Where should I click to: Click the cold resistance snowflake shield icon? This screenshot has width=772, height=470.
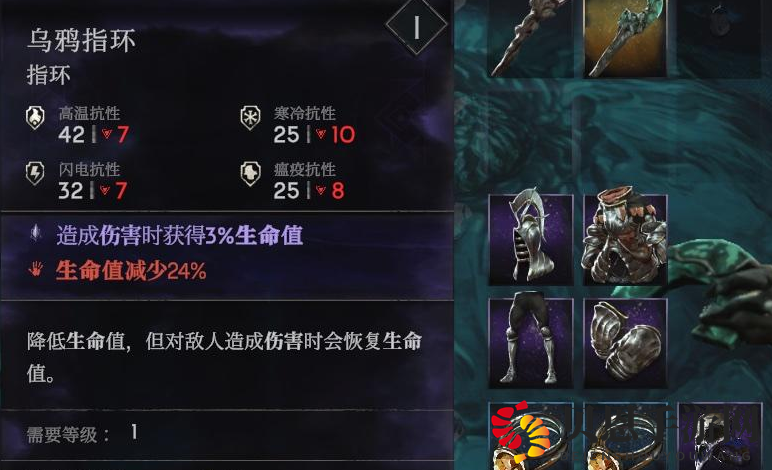(250, 118)
